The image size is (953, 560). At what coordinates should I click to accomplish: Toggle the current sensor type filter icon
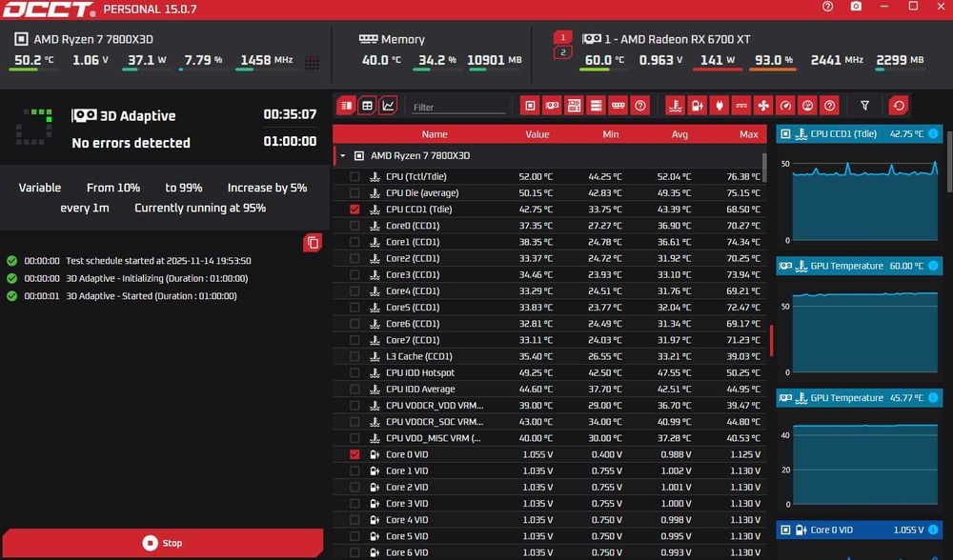[741, 106]
